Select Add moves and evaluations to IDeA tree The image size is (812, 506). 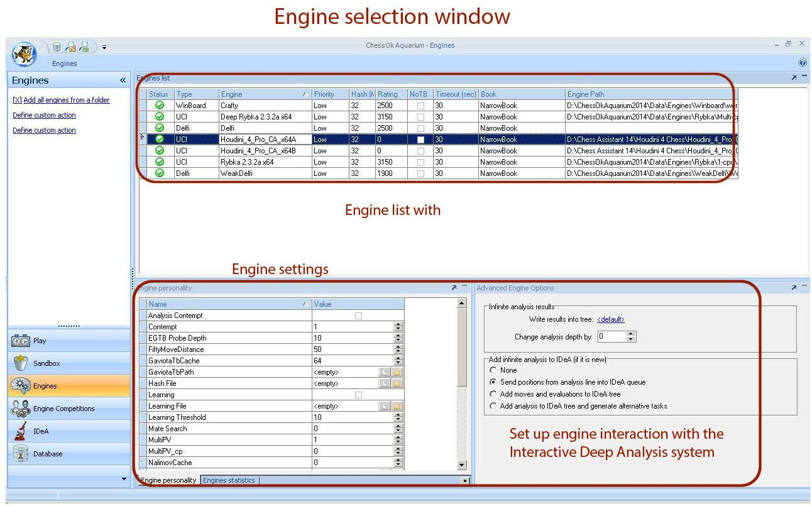tap(493, 394)
